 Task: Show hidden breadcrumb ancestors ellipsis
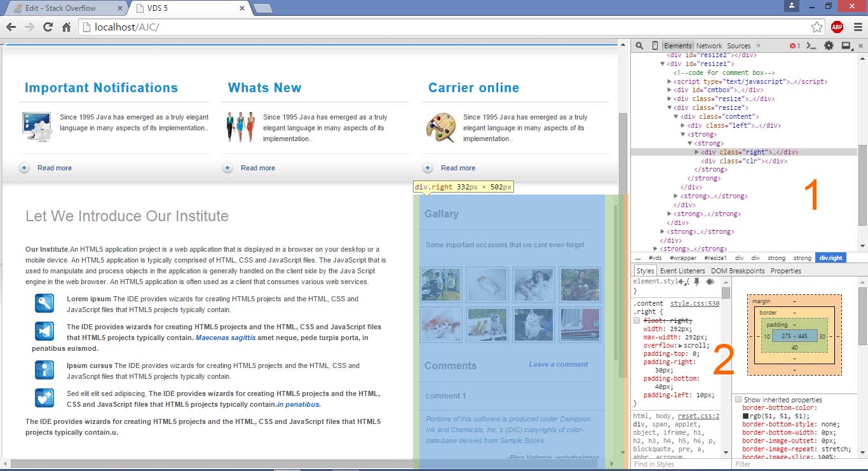[638, 258]
